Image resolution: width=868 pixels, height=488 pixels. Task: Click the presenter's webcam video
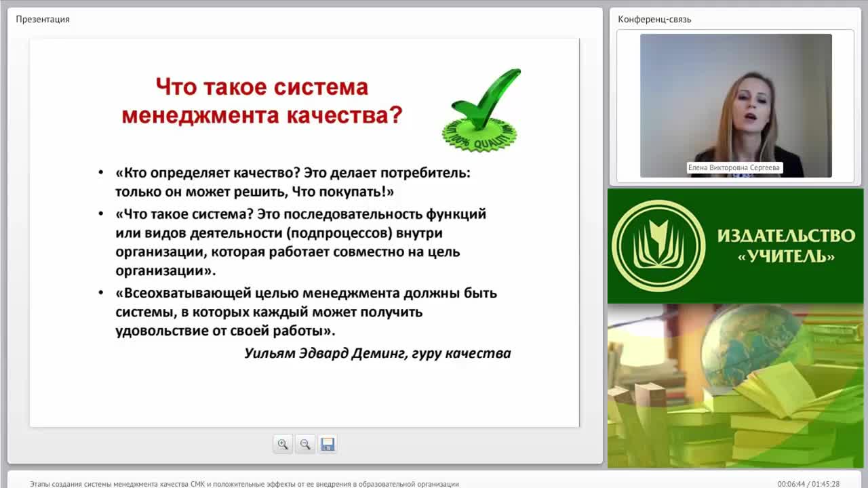[x=736, y=106]
